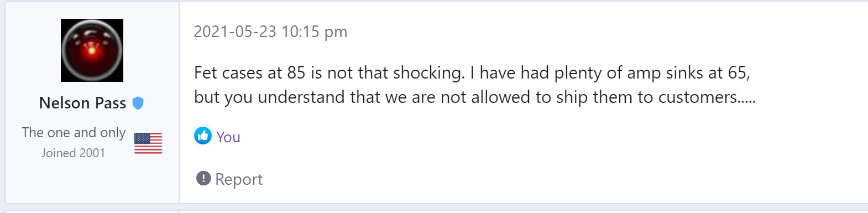Open Nelson Pass's profile via username

pos(83,103)
